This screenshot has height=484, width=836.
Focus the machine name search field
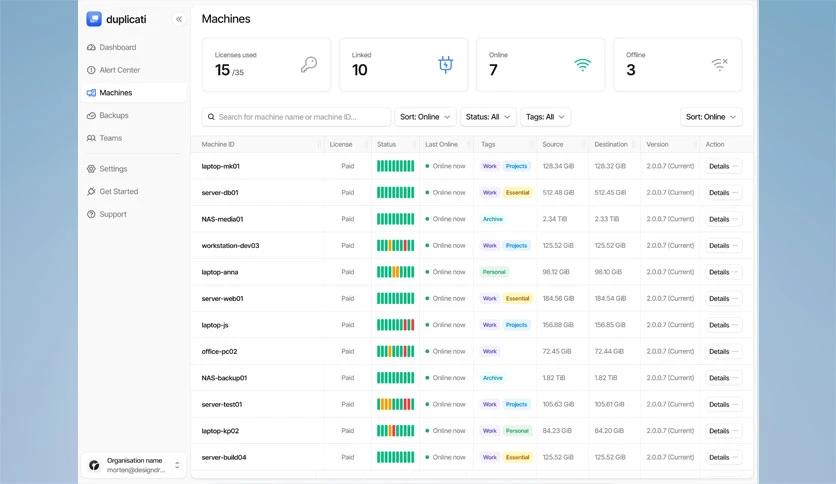[296, 117]
